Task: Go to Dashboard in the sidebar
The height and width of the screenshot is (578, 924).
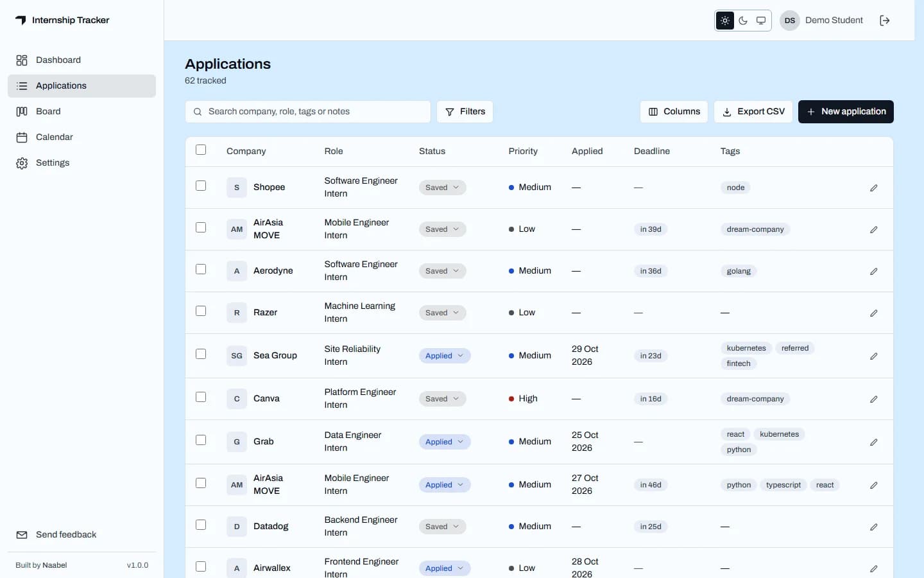Action: click(81, 60)
